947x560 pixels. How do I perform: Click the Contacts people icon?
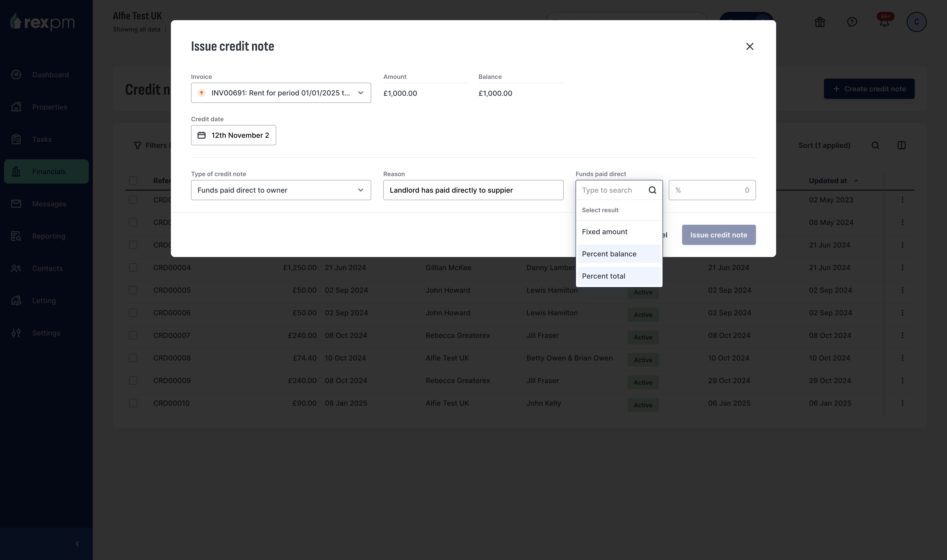(x=16, y=268)
